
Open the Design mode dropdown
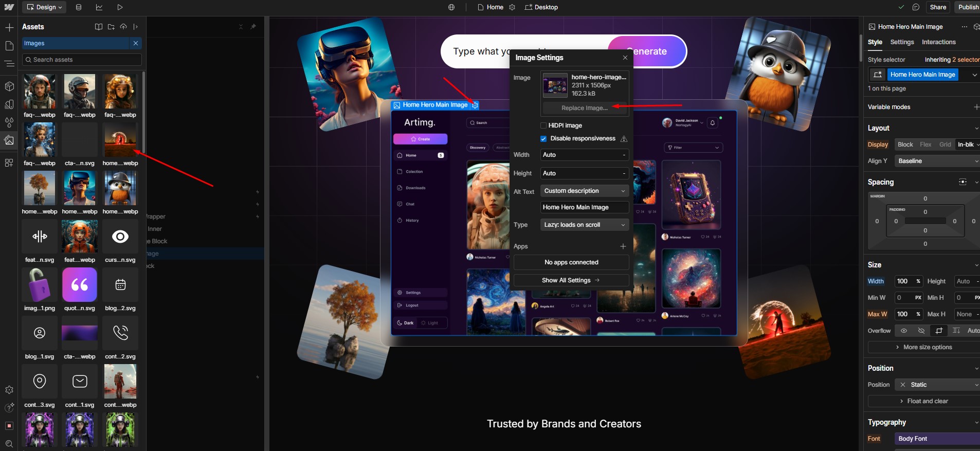tap(45, 7)
